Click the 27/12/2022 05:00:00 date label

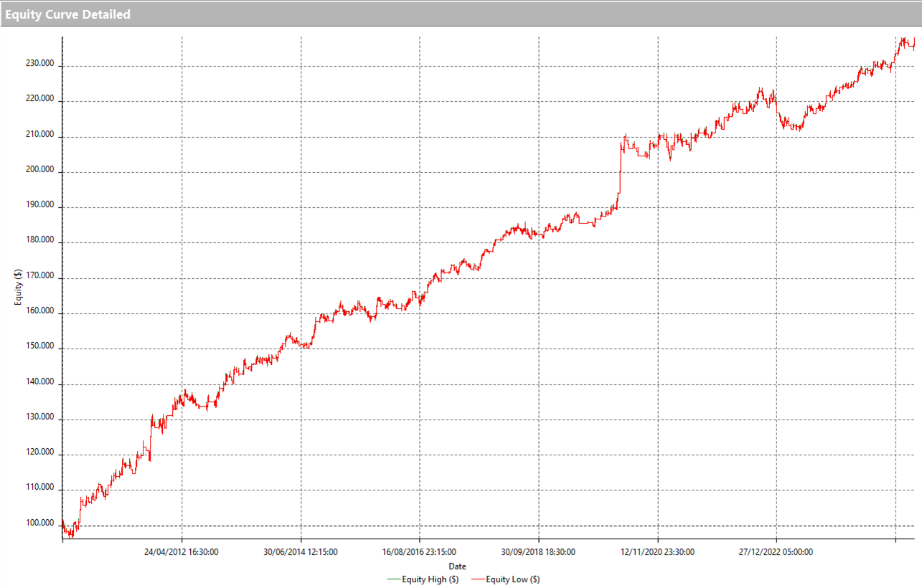point(776,552)
